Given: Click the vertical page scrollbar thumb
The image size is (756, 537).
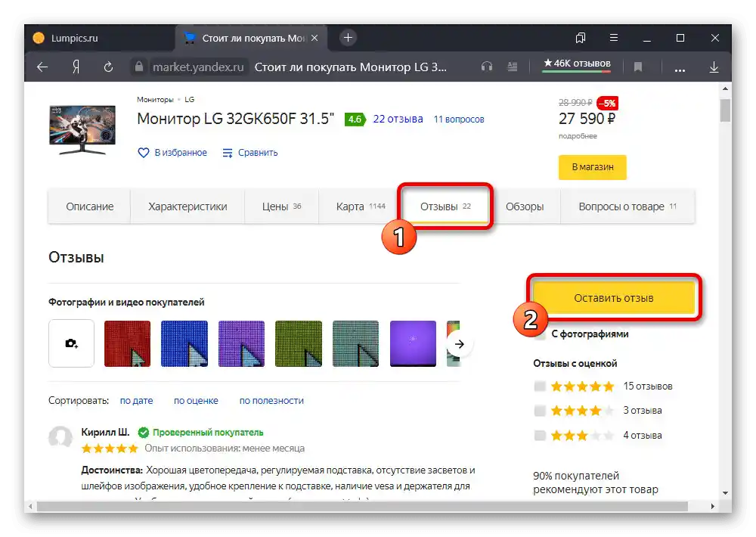Looking at the screenshot, I should pyautogui.click(x=725, y=110).
